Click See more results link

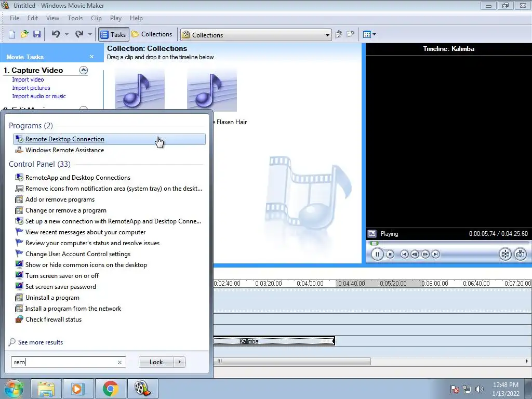tap(41, 342)
